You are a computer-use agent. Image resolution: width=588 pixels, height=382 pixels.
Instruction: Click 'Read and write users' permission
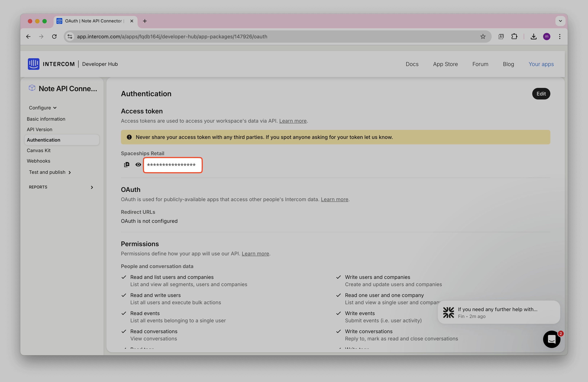click(155, 295)
